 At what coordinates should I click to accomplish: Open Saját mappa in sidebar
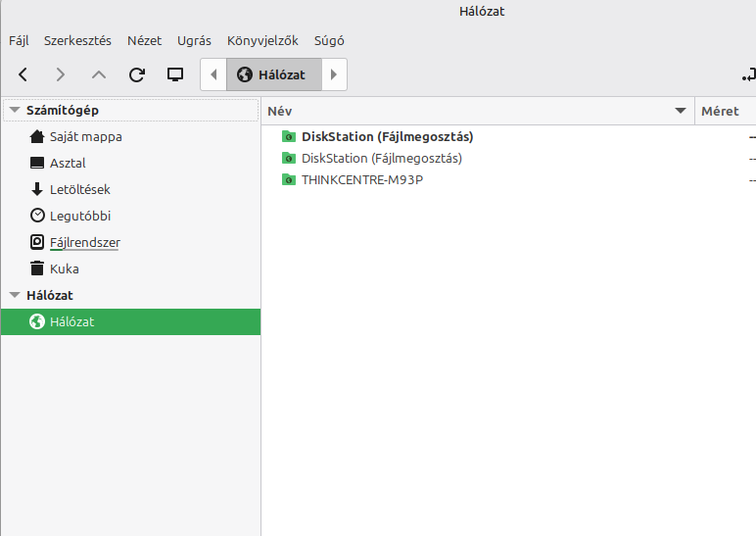click(x=130, y=136)
